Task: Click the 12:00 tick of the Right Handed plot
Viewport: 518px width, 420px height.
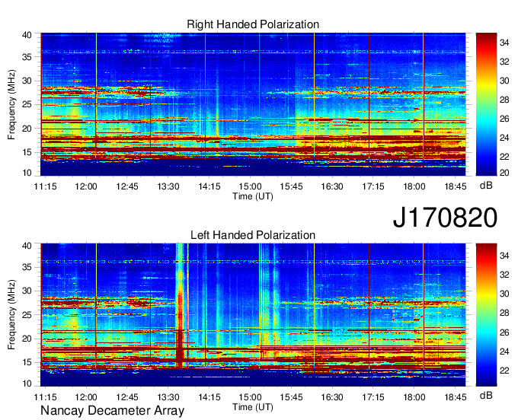Action: (86, 186)
